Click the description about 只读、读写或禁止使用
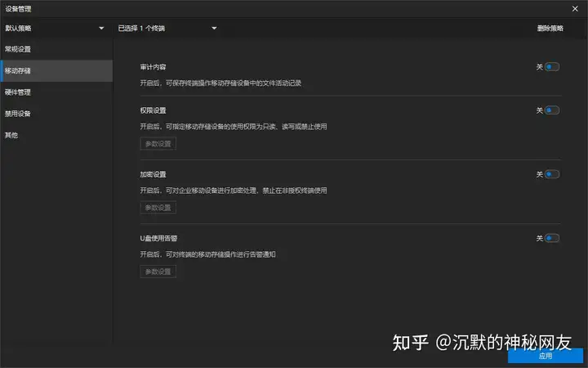Screen dimensions: 588x368 [234, 127]
